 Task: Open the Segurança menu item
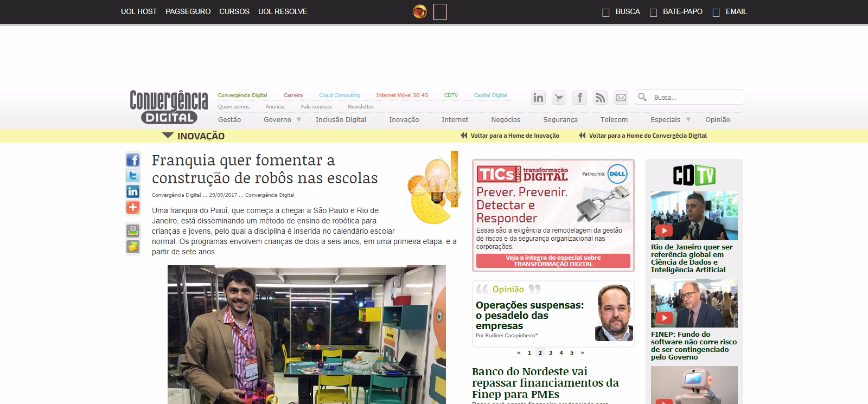560,120
